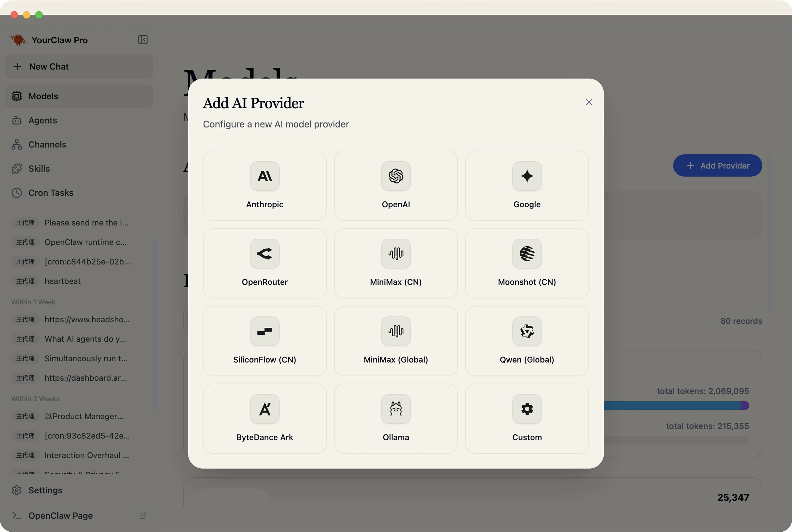Open the OpenClaw Page external link
The width and height of the screenshot is (792, 532).
pos(61,516)
